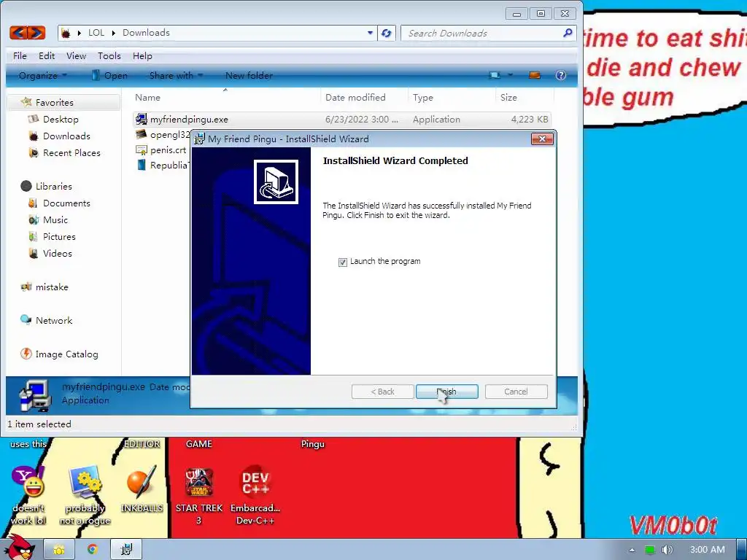Expand breadcrumb arrow before LOL
Image resolution: width=747 pixels, height=560 pixels.
pos(79,33)
